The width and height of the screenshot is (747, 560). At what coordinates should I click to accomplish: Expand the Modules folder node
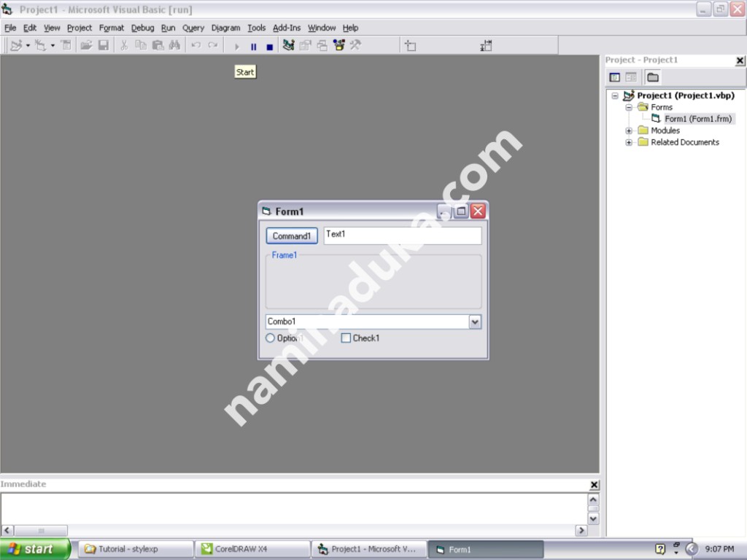point(629,131)
